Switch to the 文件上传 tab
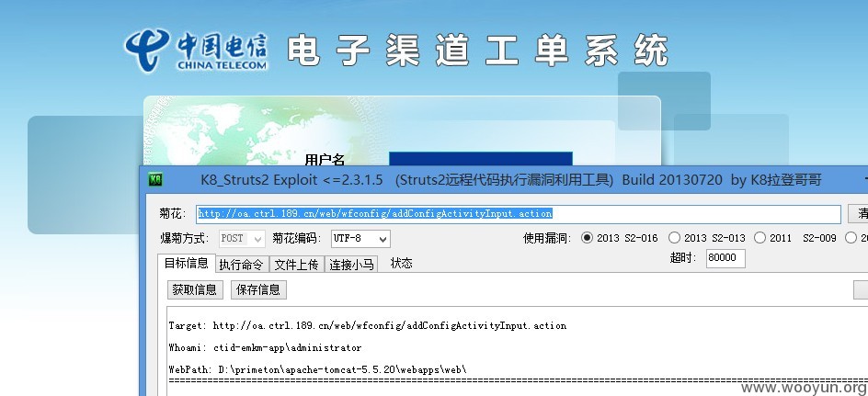 (x=297, y=265)
